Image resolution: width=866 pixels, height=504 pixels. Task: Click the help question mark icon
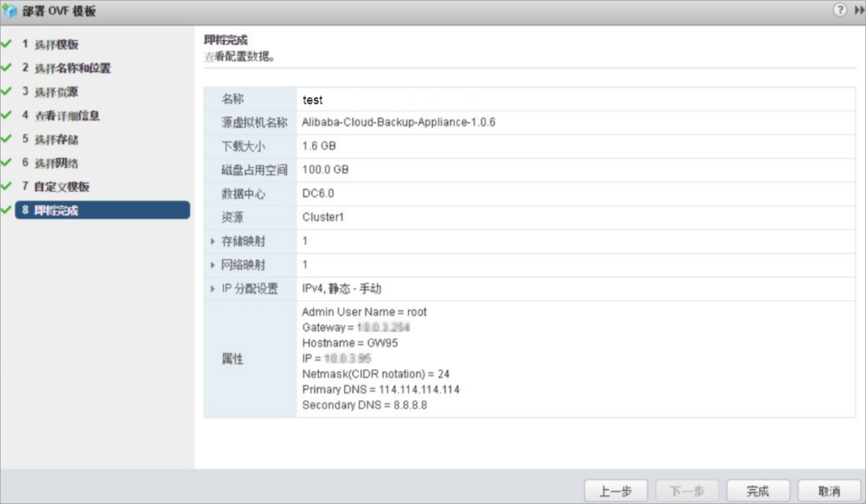coord(841,10)
